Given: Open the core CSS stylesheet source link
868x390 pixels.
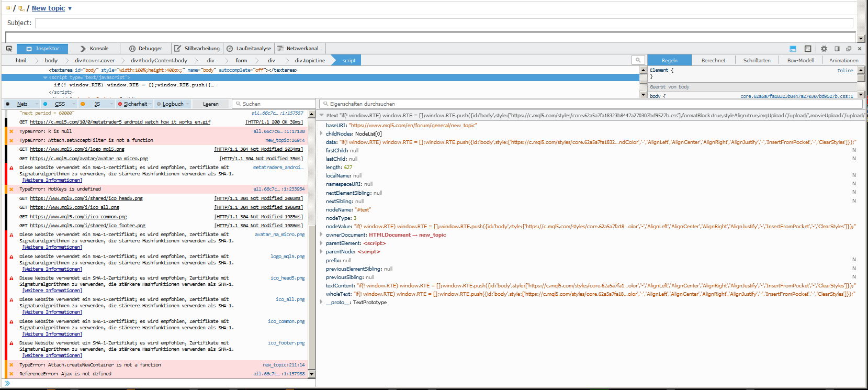Looking at the screenshot, I should coord(796,96).
